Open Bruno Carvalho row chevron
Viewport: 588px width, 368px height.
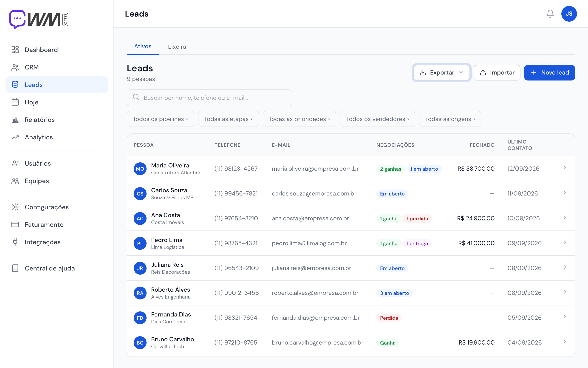click(565, 342)
